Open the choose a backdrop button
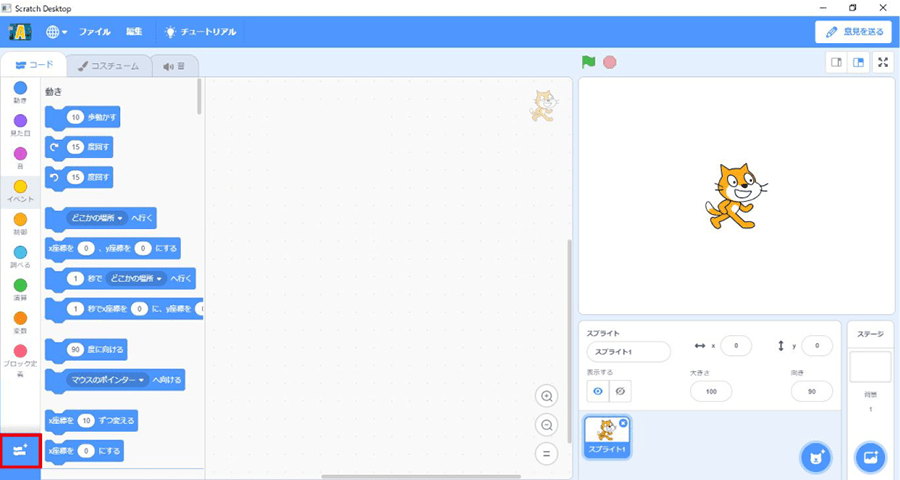The height and width of the screenshot is (480, 900). 871,458
